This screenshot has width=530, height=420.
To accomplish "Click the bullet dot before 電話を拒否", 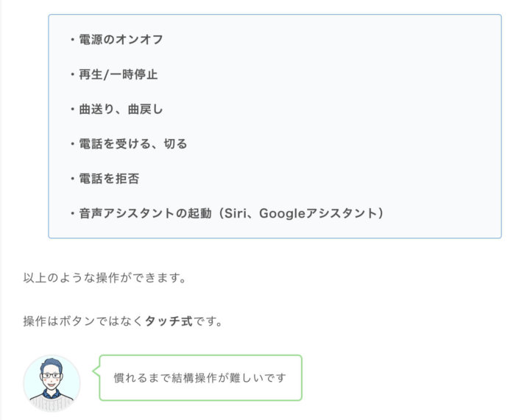I will pos(72,179).
